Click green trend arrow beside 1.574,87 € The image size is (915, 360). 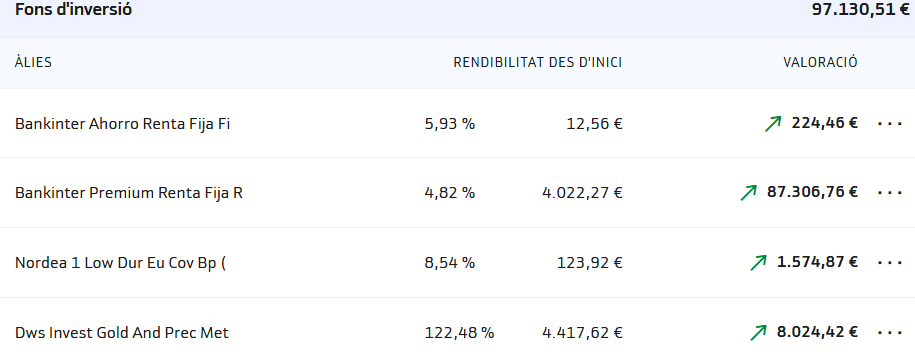point(758,263)
